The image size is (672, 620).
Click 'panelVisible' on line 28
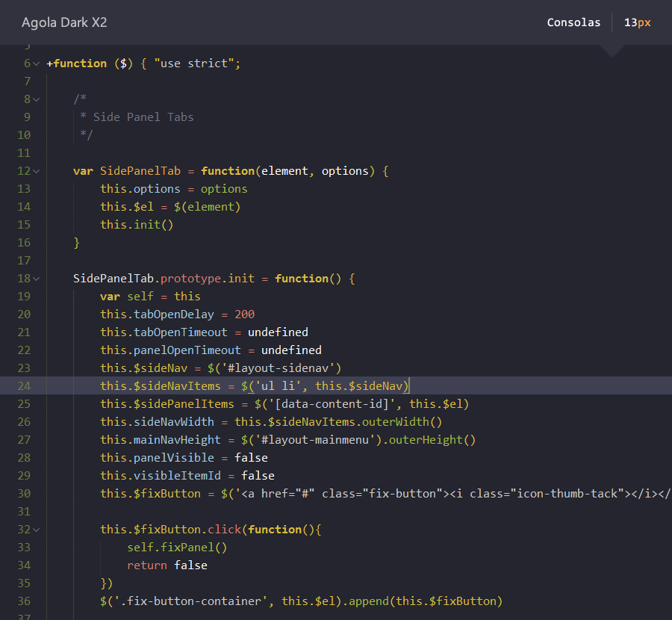click(173, 458)
